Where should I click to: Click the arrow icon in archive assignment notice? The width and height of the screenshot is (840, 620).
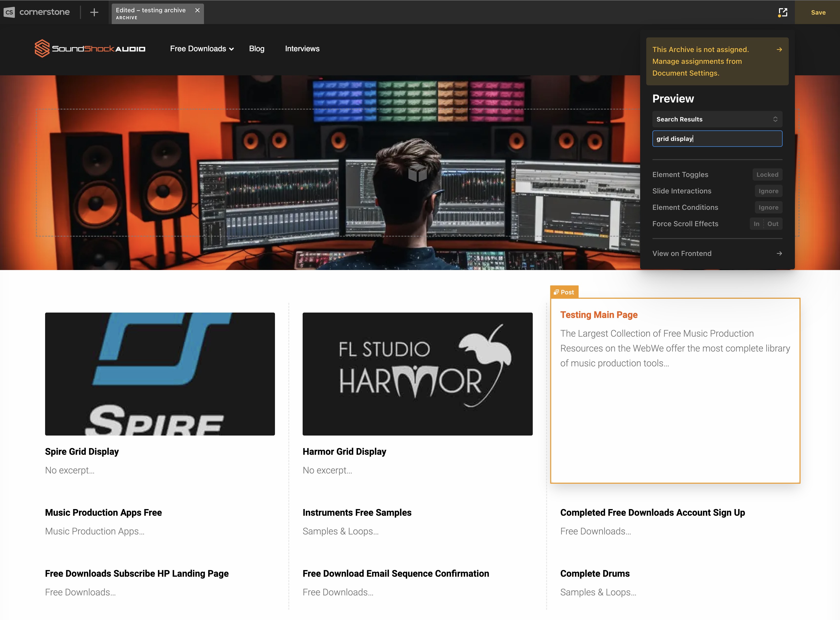tap(779, 49)
